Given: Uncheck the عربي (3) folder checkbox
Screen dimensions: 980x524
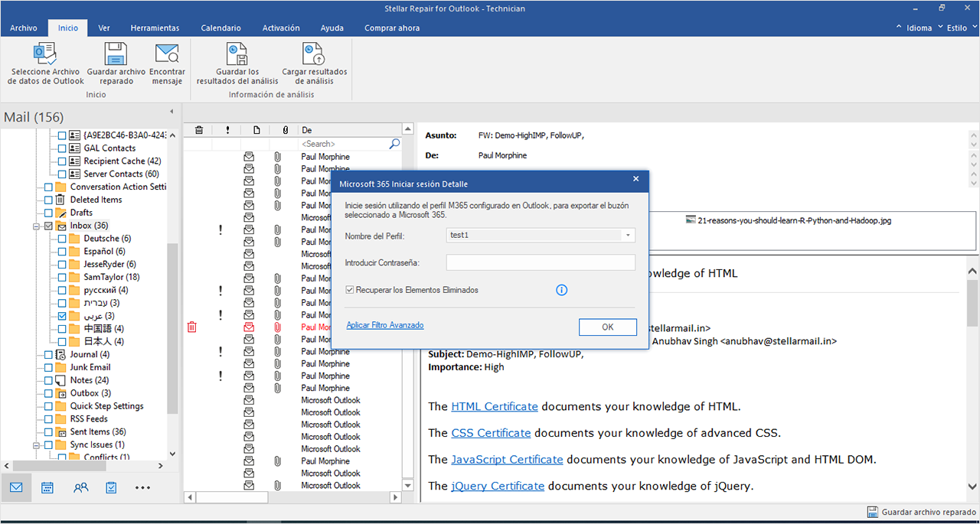Looking at the screenshot, I should [63, 316].
